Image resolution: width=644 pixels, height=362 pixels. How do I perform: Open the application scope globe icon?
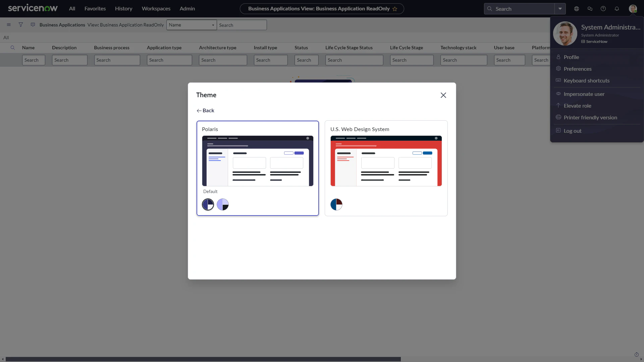click(577, 9)
